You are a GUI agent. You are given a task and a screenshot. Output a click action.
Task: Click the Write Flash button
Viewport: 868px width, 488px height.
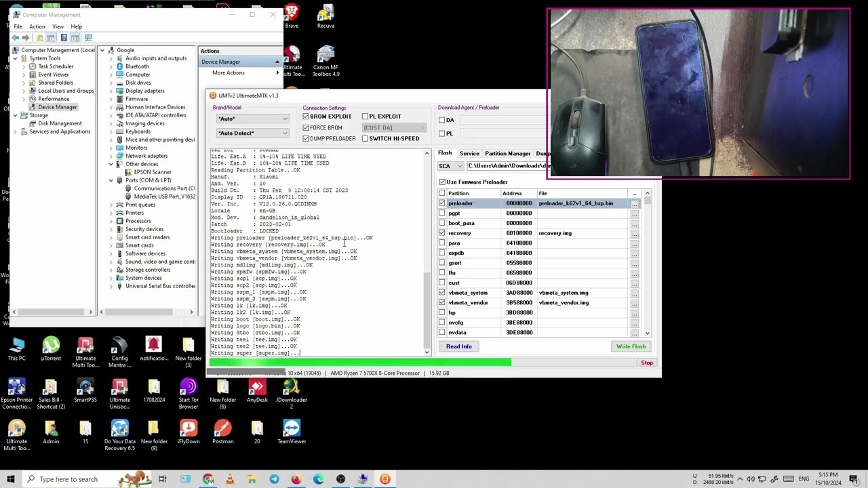[x=631, y=346]
